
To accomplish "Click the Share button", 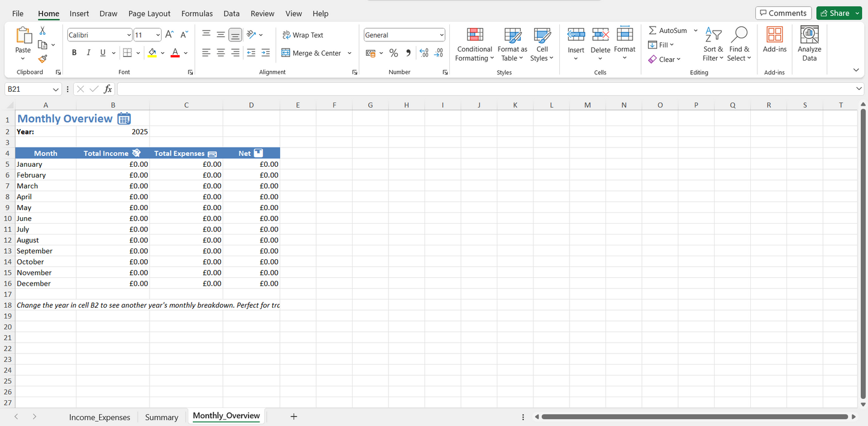I will coord(839,13).
